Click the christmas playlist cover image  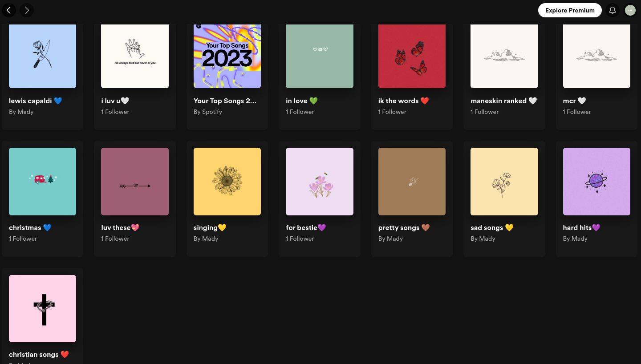tap(42, 182)
